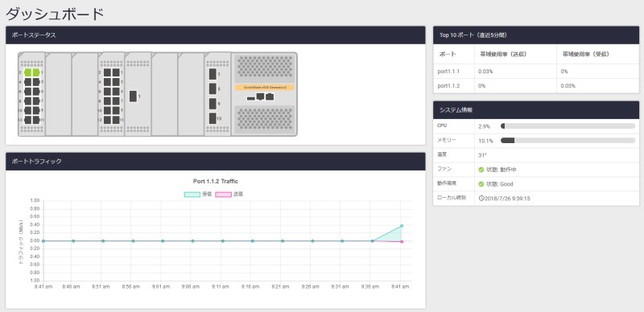The image size is (644, 312).
Task: Select port 12 on the first line card
Action: tap(27, 120)
